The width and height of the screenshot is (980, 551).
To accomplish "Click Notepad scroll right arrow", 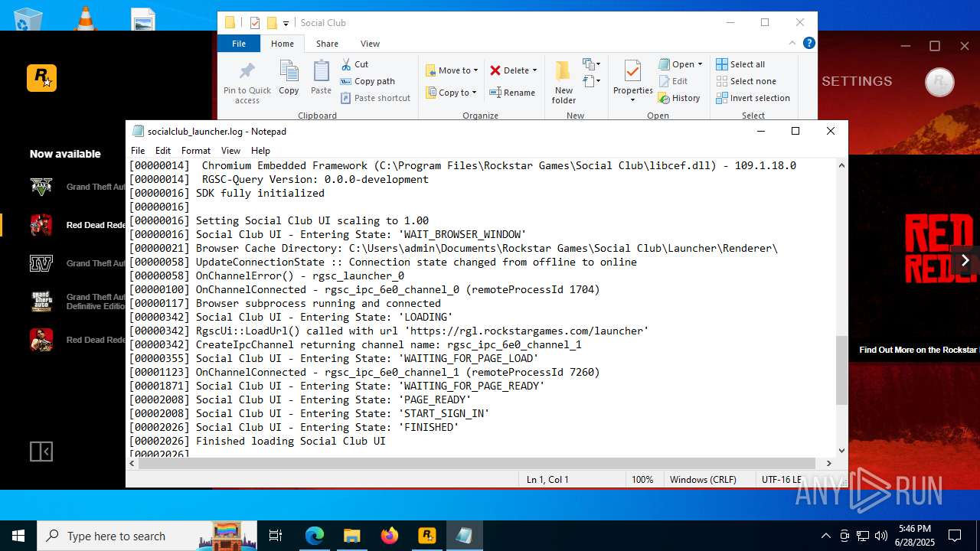I will pyautogui.click(x=829, y=463).
